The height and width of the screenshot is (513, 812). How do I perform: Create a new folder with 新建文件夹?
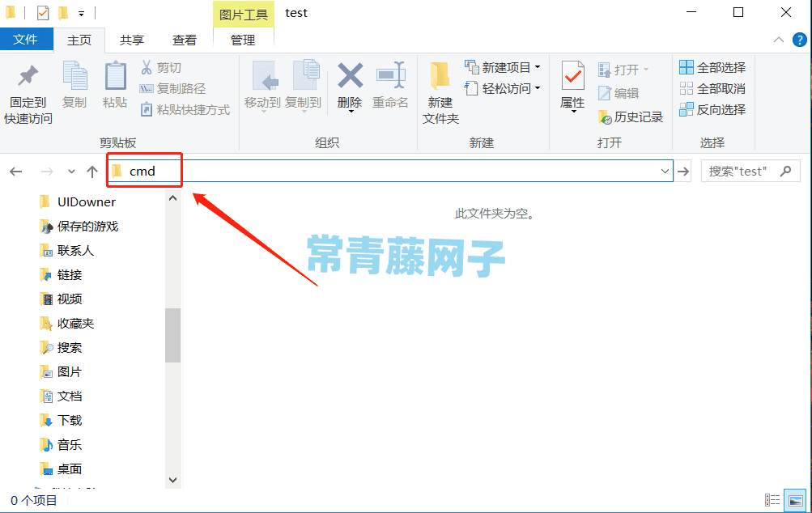pos(440,94)
